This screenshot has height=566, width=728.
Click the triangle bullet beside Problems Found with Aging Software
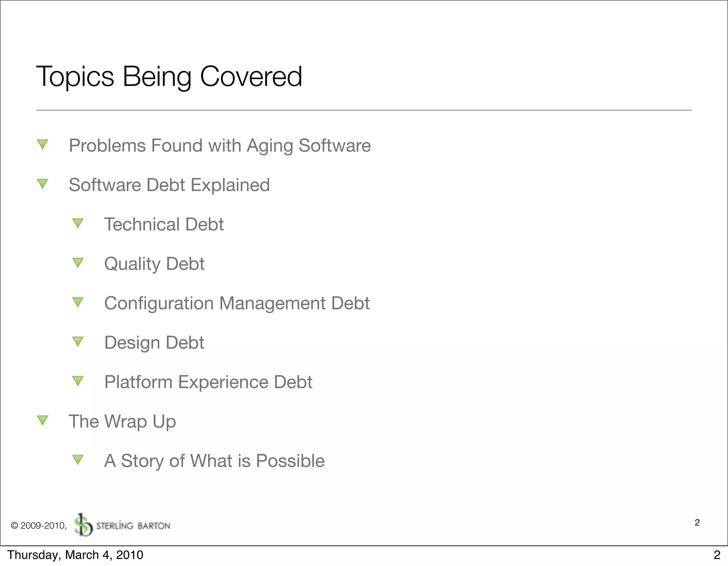click(x=43, y=144)
